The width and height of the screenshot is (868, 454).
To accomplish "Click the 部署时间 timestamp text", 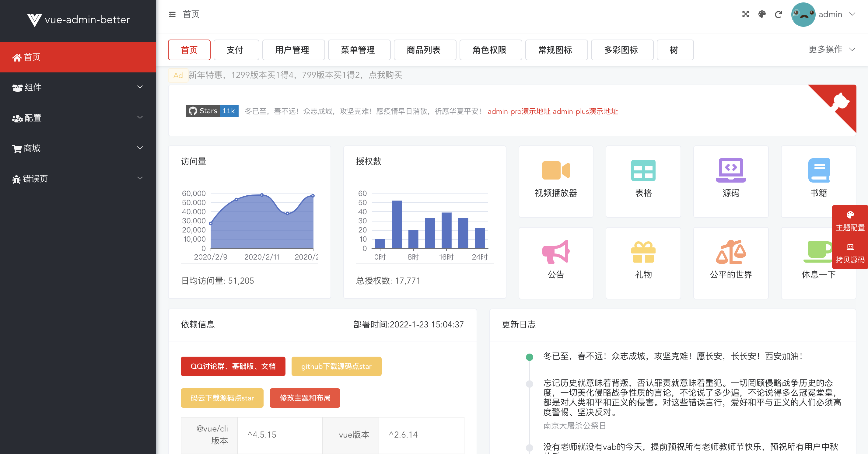I will pyautogui.click(x=408, y=324).
